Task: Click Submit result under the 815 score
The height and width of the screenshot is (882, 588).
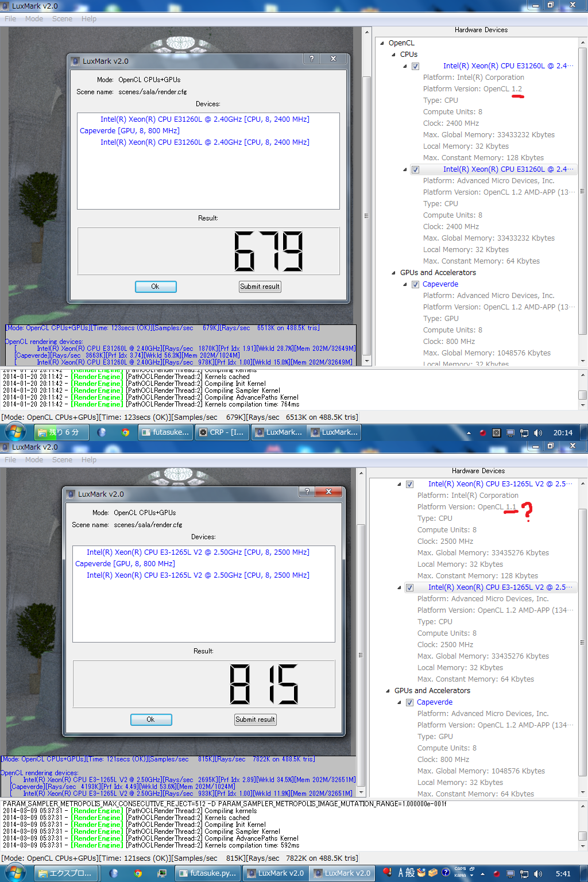Action: click(x=256, y=719)
